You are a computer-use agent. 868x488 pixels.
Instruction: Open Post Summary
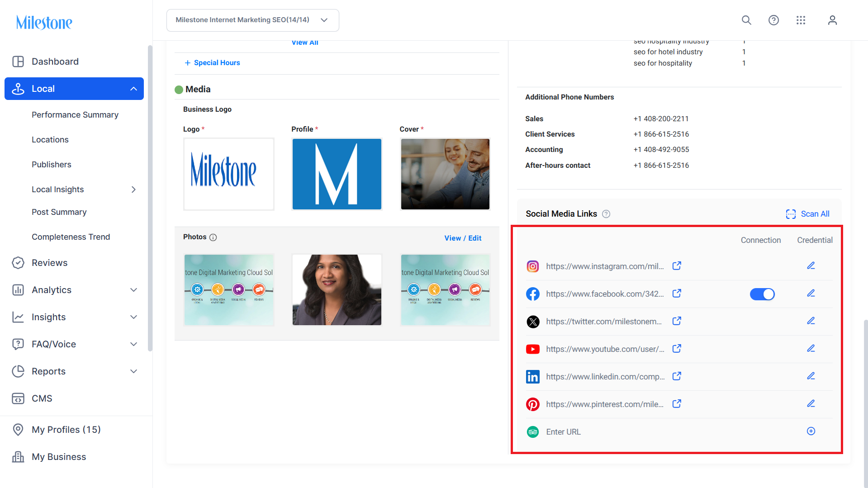click(59, 212)
